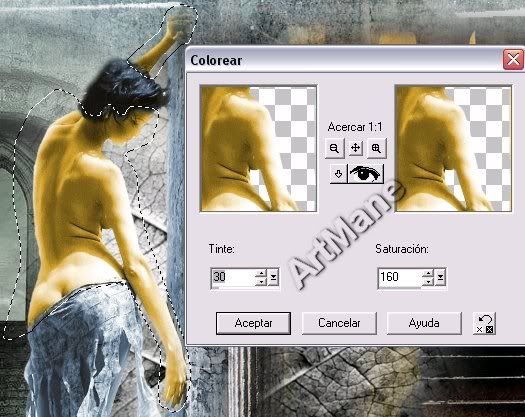The height and width of the screenshot is (417, 525).
Task: Click the right after preview thumbnail
Action: (453, 148)
